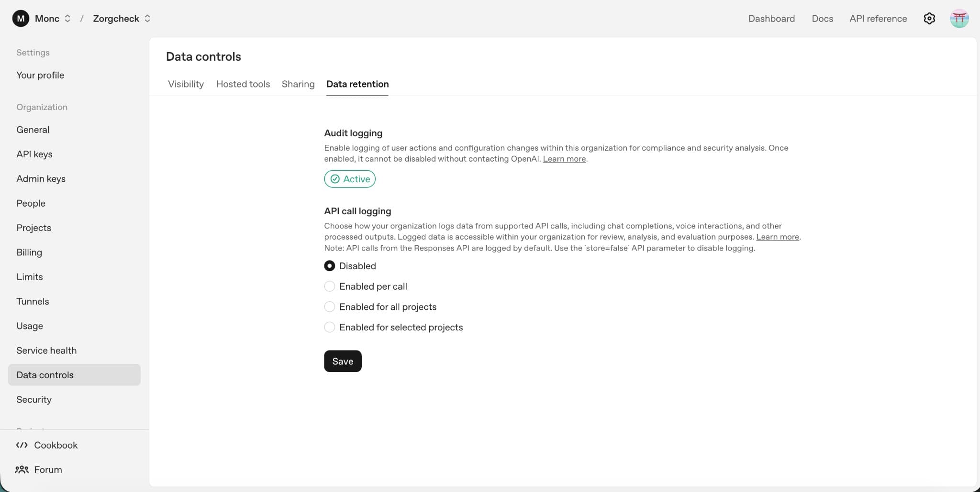Open the Hosted tools tab

coord(243,84)
